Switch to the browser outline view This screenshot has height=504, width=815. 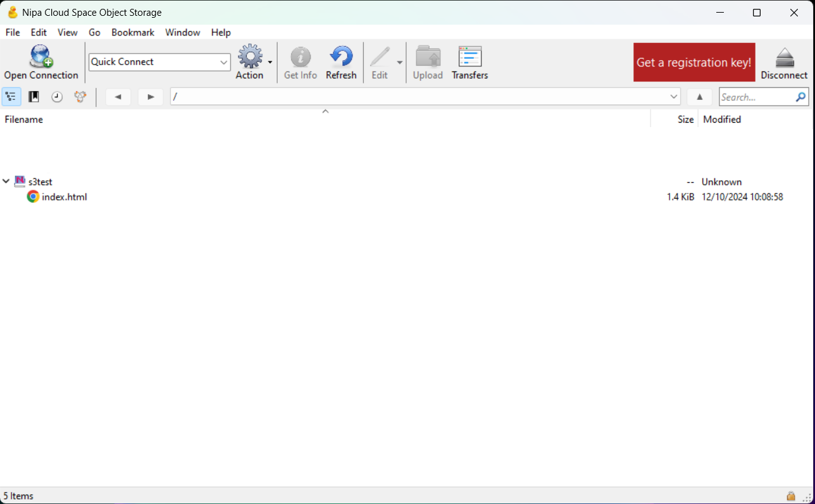click(x=11, y=97)
